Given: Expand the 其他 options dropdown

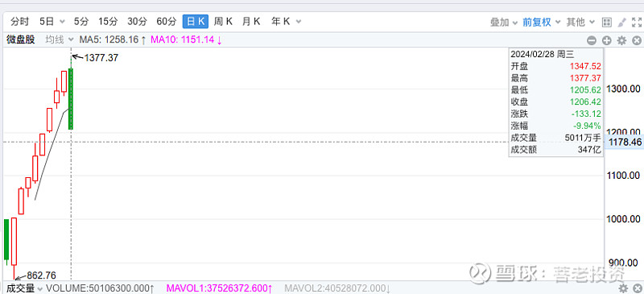Looking at the screenshot, I should tap(580, 23).
